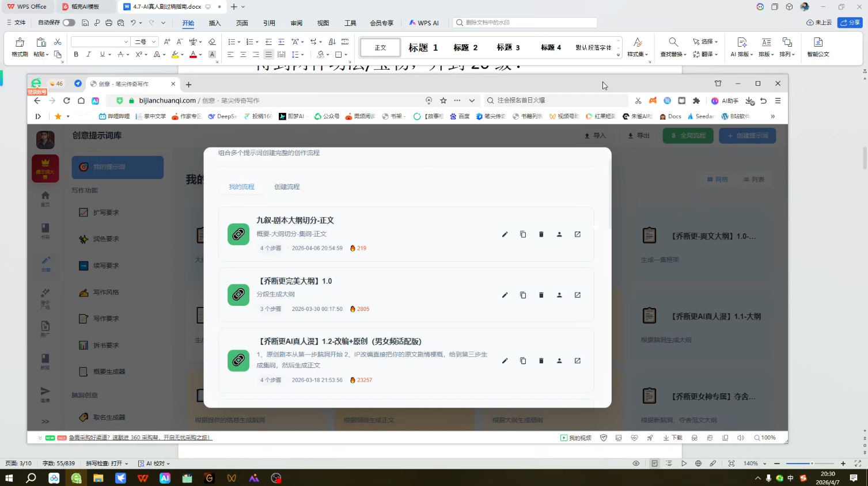Open the 插入 ribbon tab in WPS
The height and width of the screenshot is (486, 868).
214,22
